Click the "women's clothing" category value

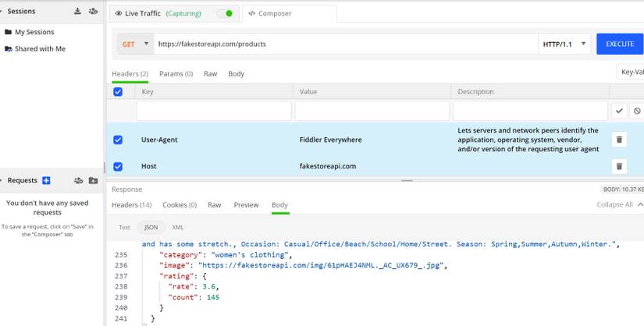249,255
